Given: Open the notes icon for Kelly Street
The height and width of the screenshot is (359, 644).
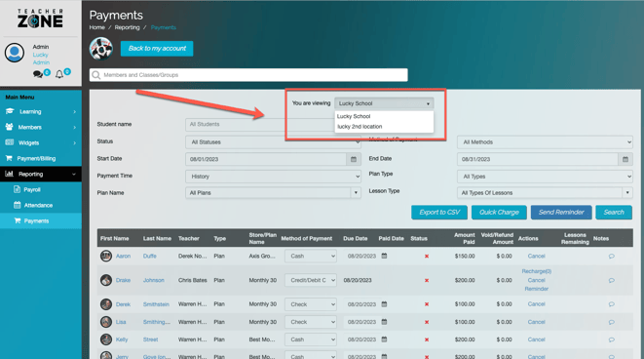Looking at the screenshot, I should pyautogui.click(x=611, y=340).
